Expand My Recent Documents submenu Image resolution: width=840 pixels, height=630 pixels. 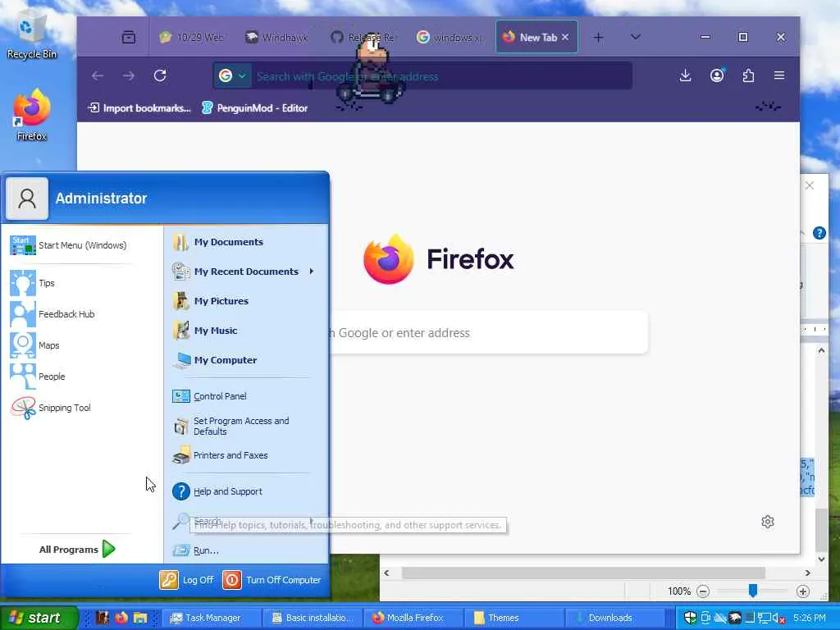[311, 271]
